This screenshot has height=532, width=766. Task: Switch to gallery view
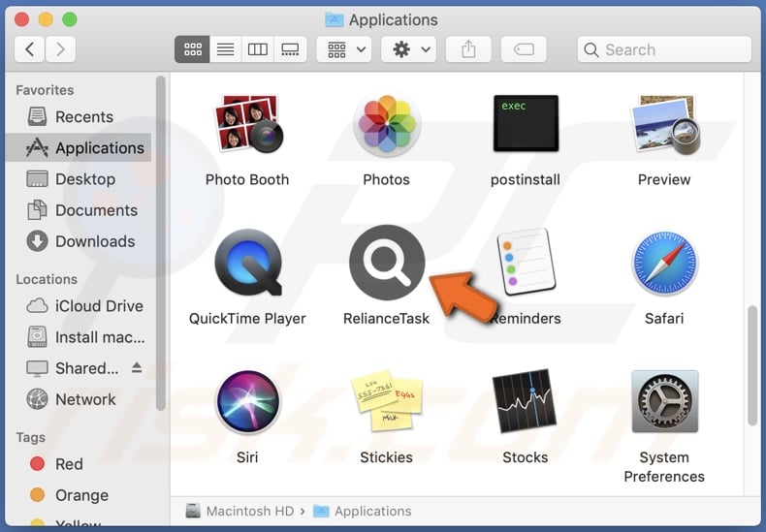point(290,49)
